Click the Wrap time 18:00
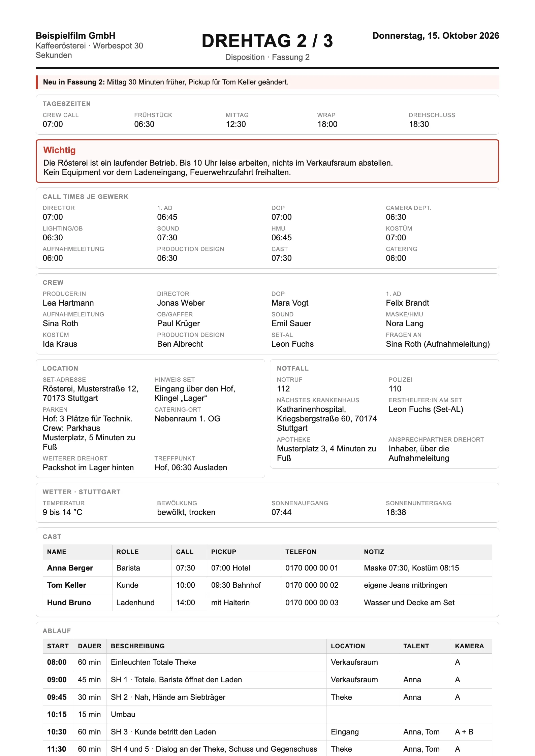 coord(327,124)
